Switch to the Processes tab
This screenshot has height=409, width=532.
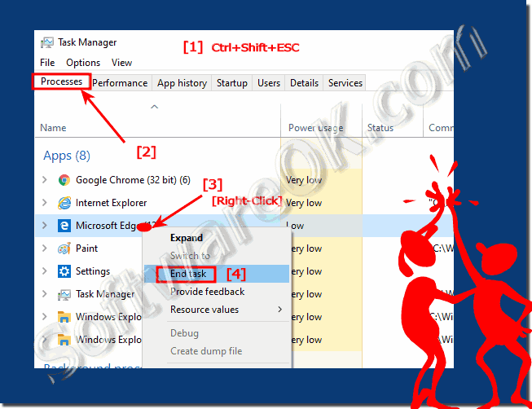(x=61, y=81)
